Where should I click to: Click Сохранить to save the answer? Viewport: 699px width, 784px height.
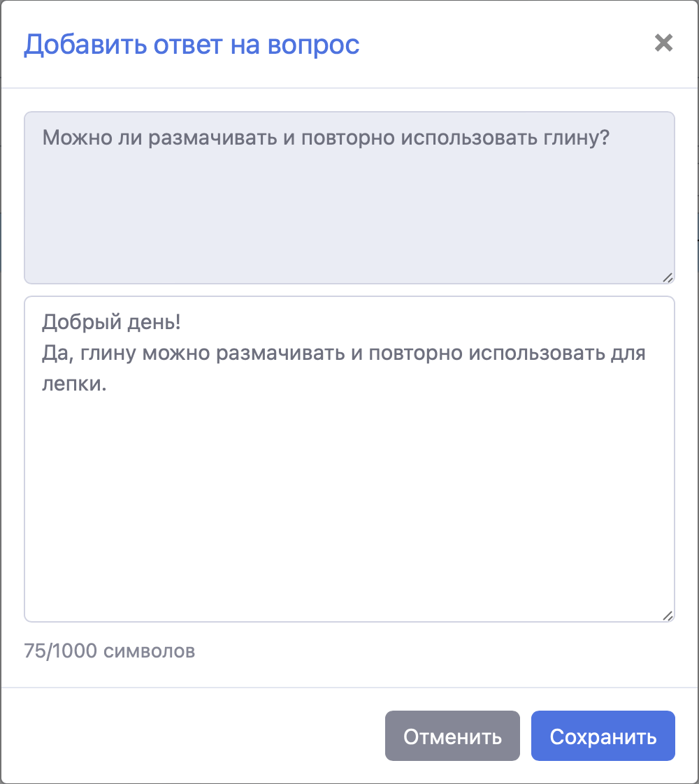coord(603,735)
